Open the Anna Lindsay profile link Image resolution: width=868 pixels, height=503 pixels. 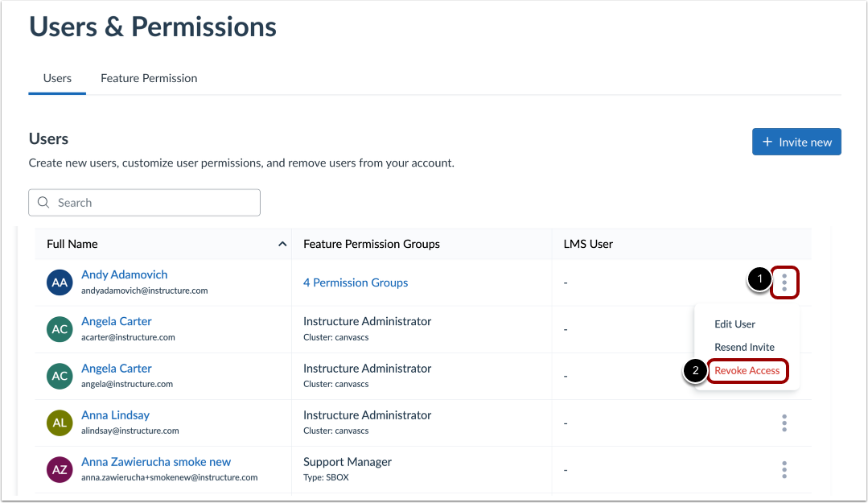click(115, 415)
